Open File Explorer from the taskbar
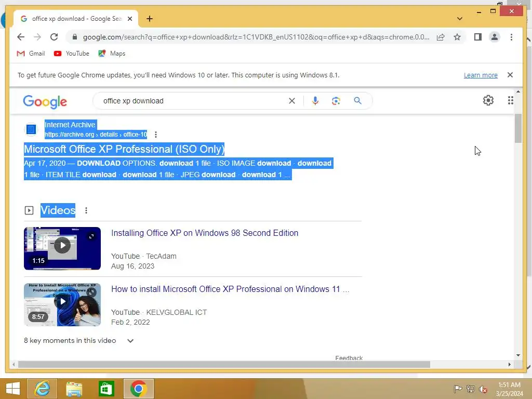The width and height of the screenshot is (532, 399). pyautogui.click(x=74, y=389)
